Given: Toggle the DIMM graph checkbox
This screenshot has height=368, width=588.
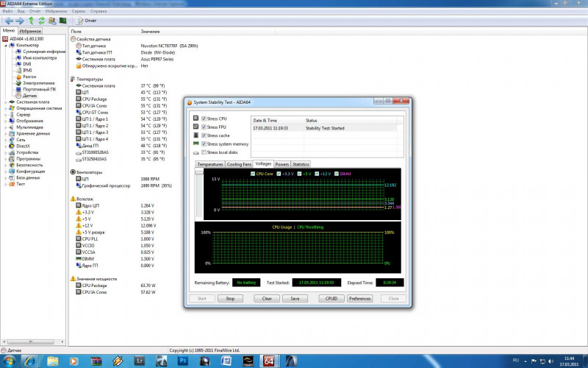Looking at the screenshot, I should point(337,174).
